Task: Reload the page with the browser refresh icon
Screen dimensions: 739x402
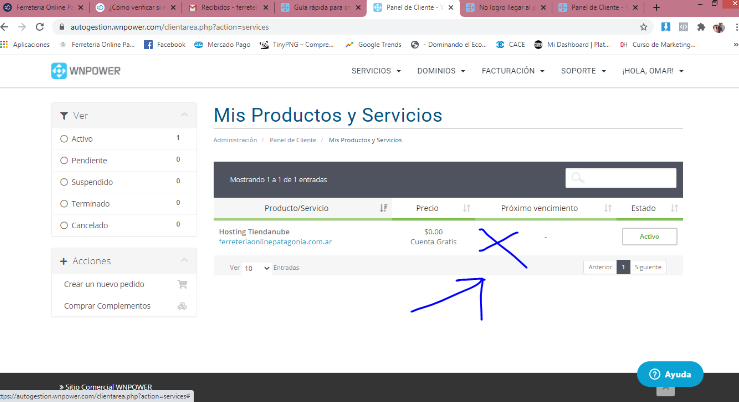Action: tap(38, 26)
